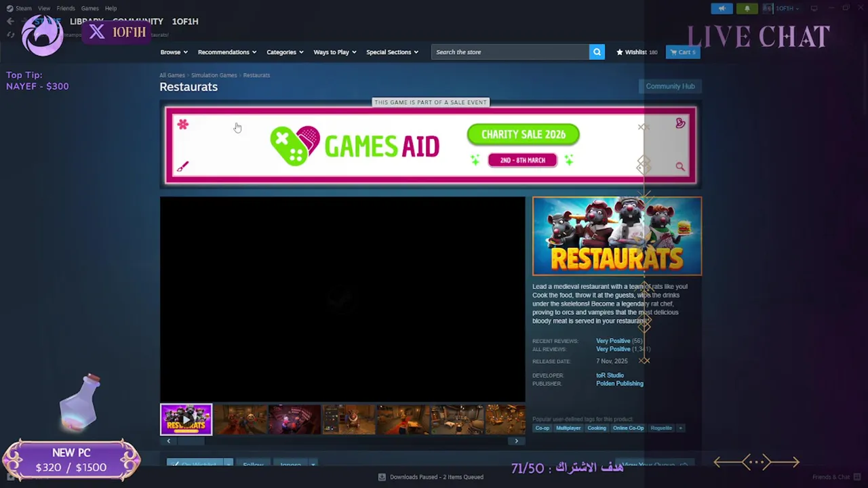Open the Help menu
This screenshot has width=868, height=488.
click(x=111, y=9)
